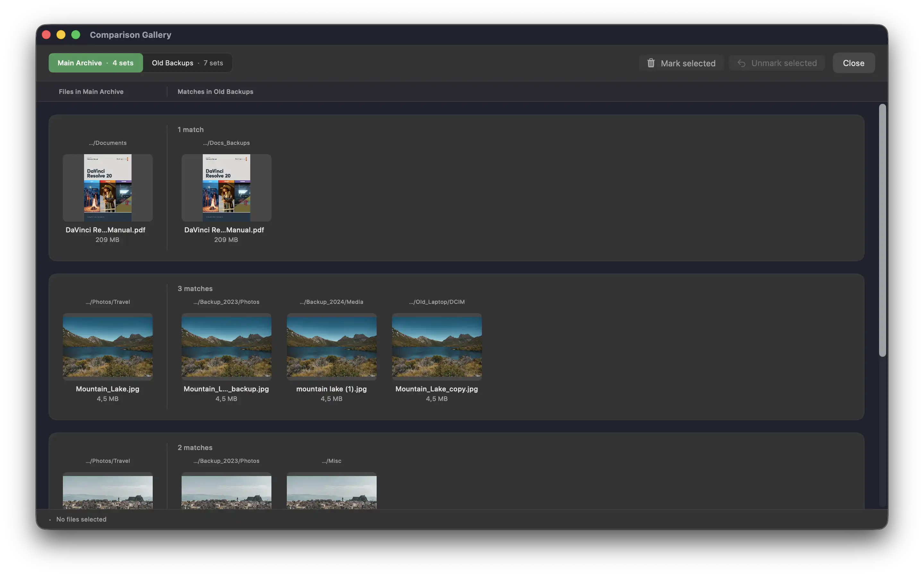The image size is (924, 577).
Task: Select the Photos/Travel thumbnail in 2 matches set
Action: coord(107,492)
